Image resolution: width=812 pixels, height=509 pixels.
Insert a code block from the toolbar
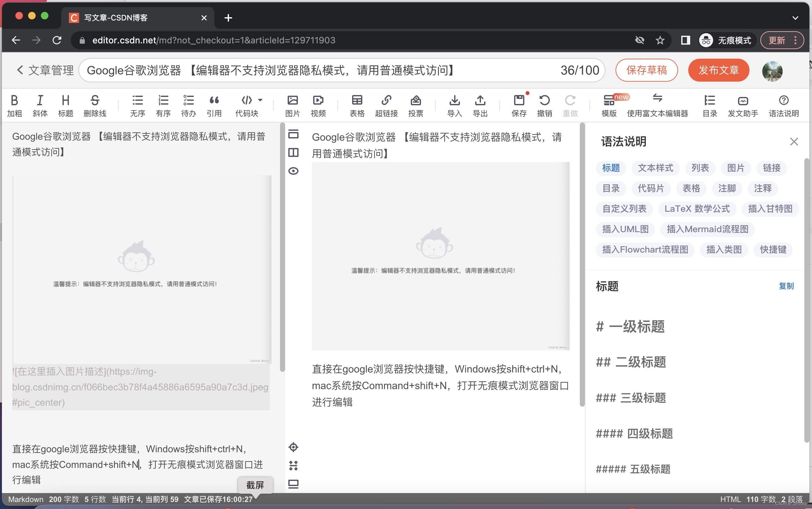point(247,105)
